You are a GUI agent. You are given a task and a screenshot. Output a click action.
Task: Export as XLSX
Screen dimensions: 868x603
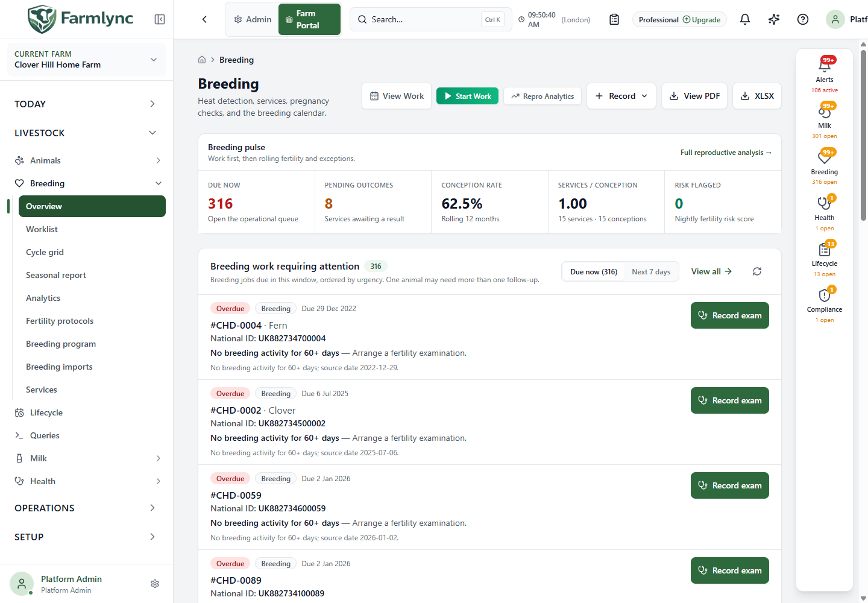point(757,96)
